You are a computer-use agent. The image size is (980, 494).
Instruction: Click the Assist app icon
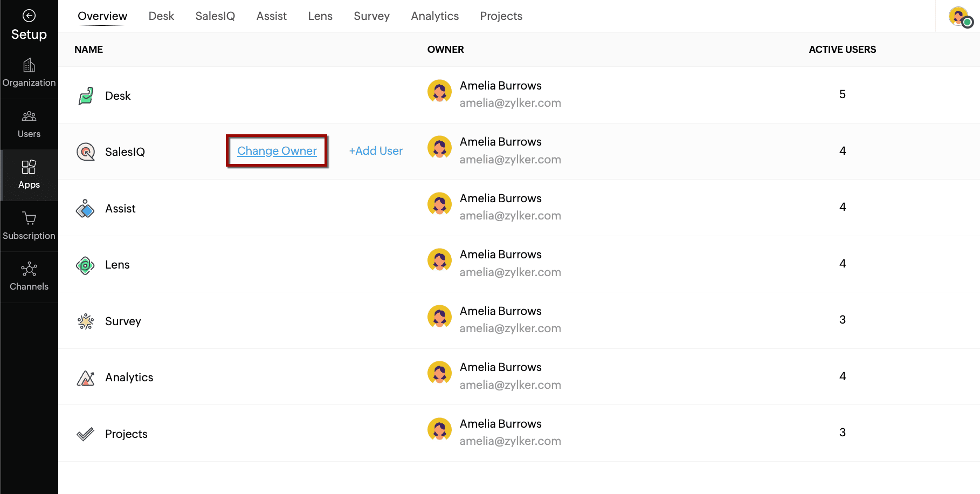pyautogui.click(x=85, y=208)
